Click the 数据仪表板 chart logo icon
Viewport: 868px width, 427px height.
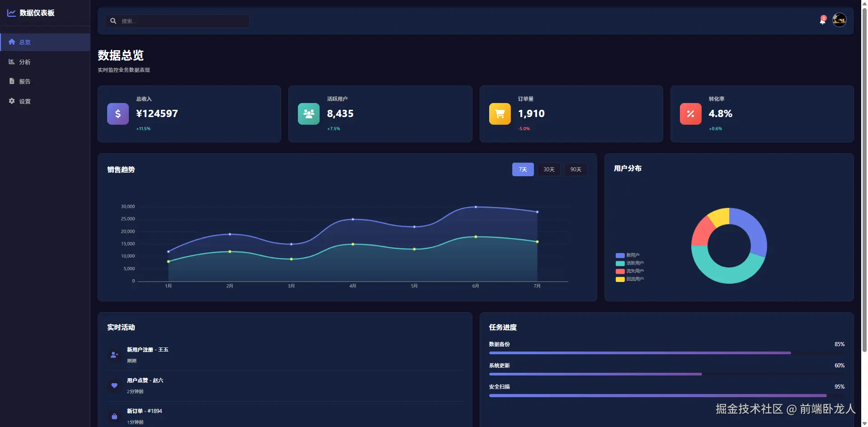point(11,13)
